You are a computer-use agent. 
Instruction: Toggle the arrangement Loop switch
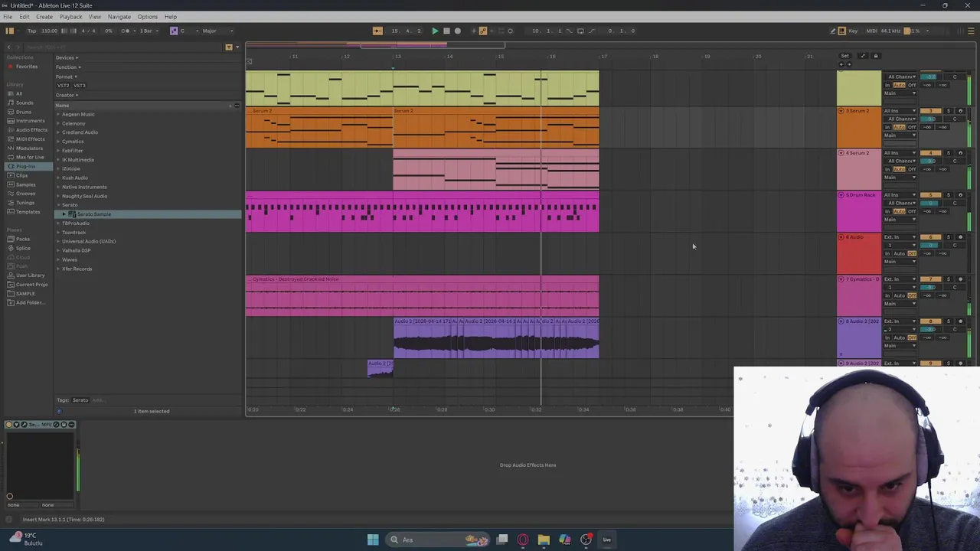pyautogui.click(x=580, y=31)
